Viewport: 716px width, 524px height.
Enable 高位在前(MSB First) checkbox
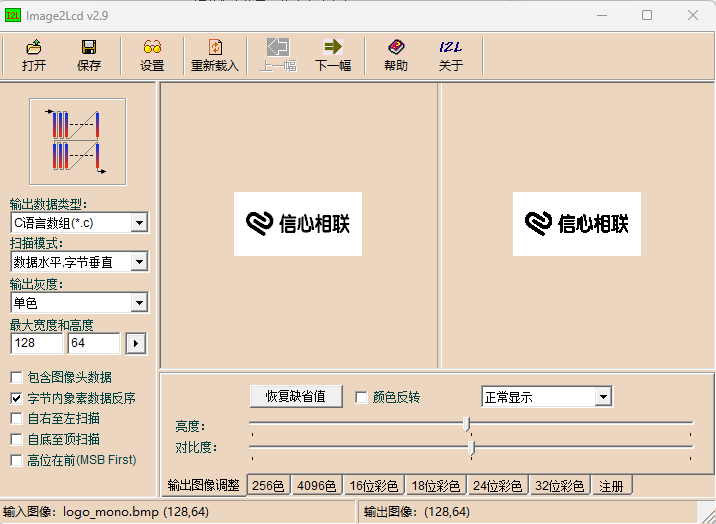[x=16, y=460]
